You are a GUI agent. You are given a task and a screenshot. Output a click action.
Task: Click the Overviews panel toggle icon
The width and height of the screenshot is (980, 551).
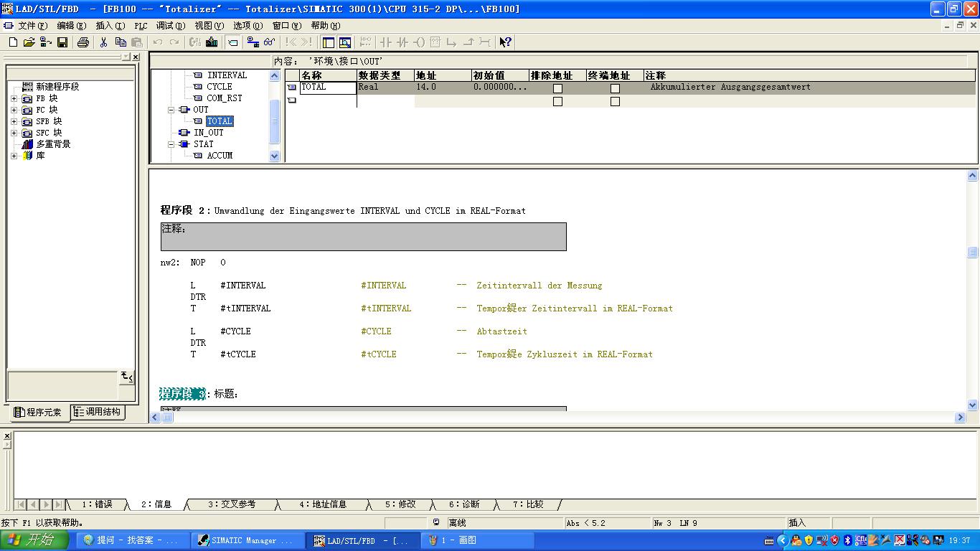click(329, 42)
